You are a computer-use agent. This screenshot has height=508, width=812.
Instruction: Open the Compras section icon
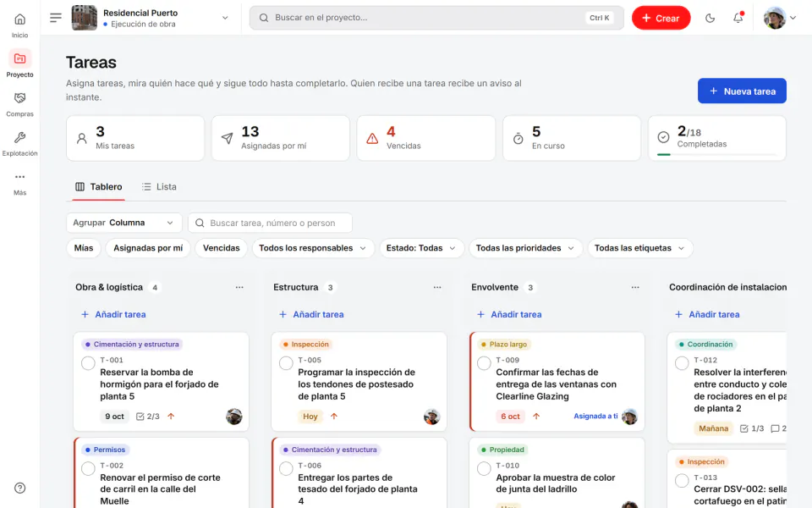point(19,98)
